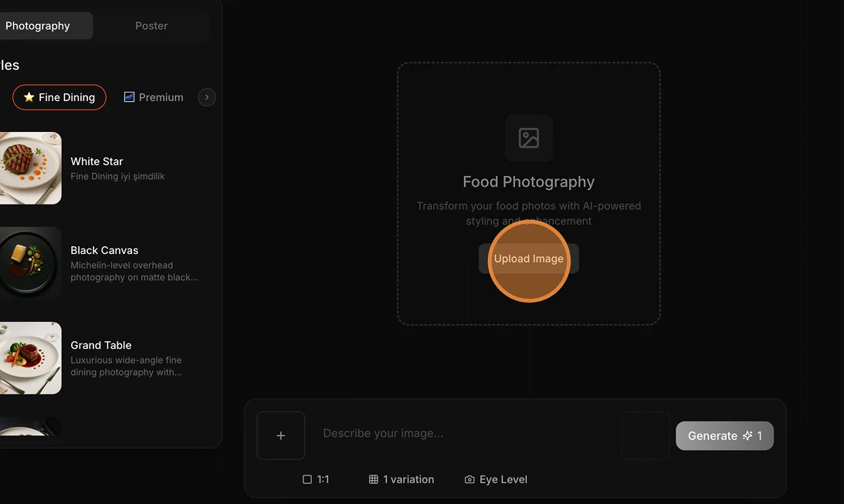Screen dimensions: 844x504
Task: Open the aspect ratio selector showing 1:1
Action: (317, 479)
